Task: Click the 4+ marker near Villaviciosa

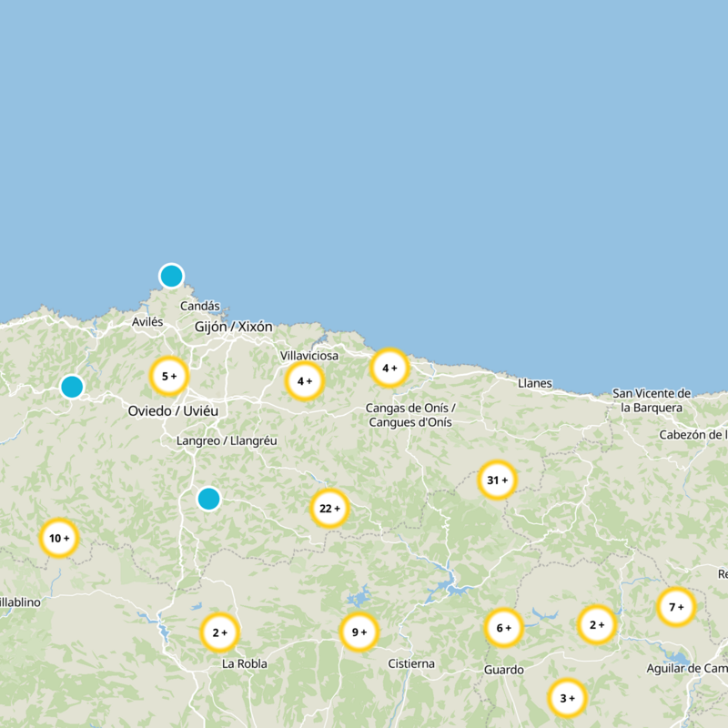Action: (304, 380)
